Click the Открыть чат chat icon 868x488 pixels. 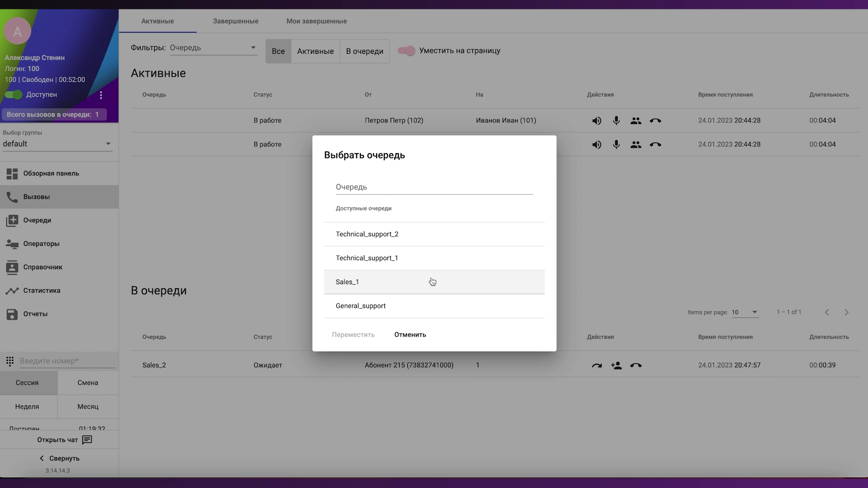point(87,440)
